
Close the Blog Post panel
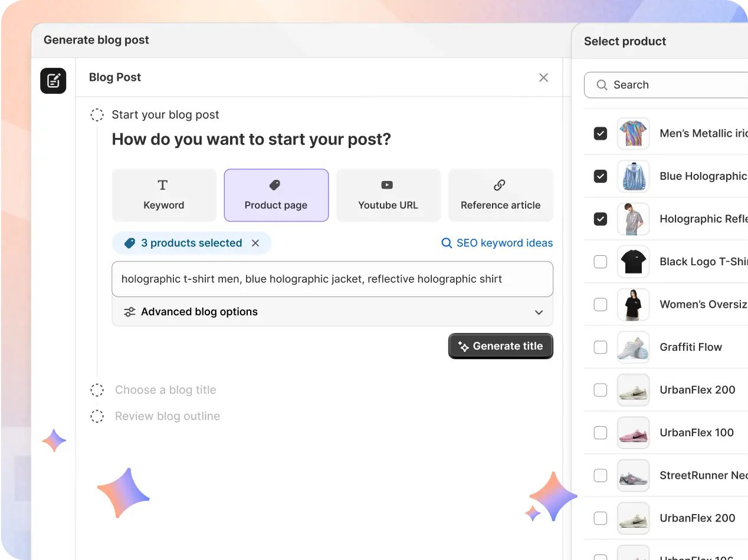pyautogui.click(x=543, y=78)
